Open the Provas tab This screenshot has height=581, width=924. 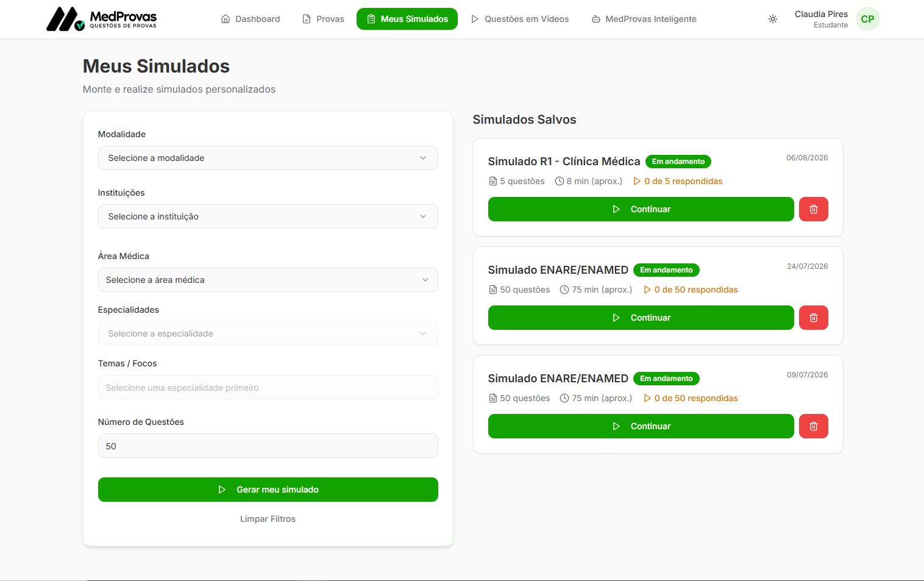click(x=323, y=19)
